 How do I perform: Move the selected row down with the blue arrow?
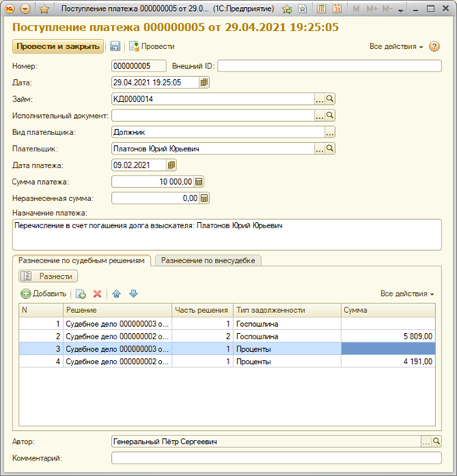pos(134,294)
